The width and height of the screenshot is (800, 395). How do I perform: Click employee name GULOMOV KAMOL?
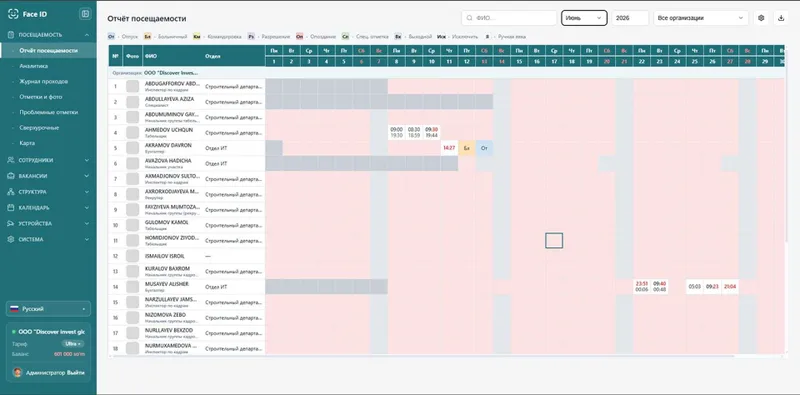click(166, 223)
